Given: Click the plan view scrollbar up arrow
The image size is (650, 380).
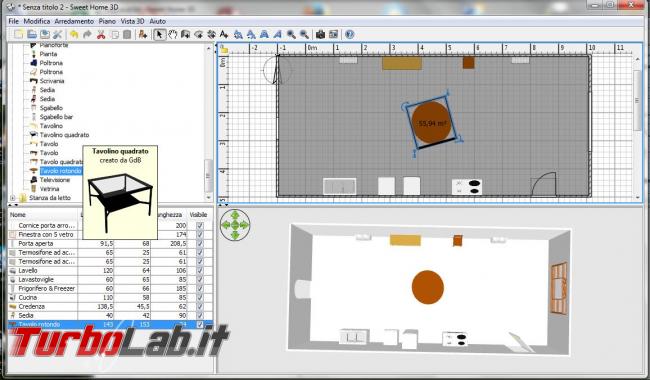Looking at the screenshot, I should click(x=638, y=60).
